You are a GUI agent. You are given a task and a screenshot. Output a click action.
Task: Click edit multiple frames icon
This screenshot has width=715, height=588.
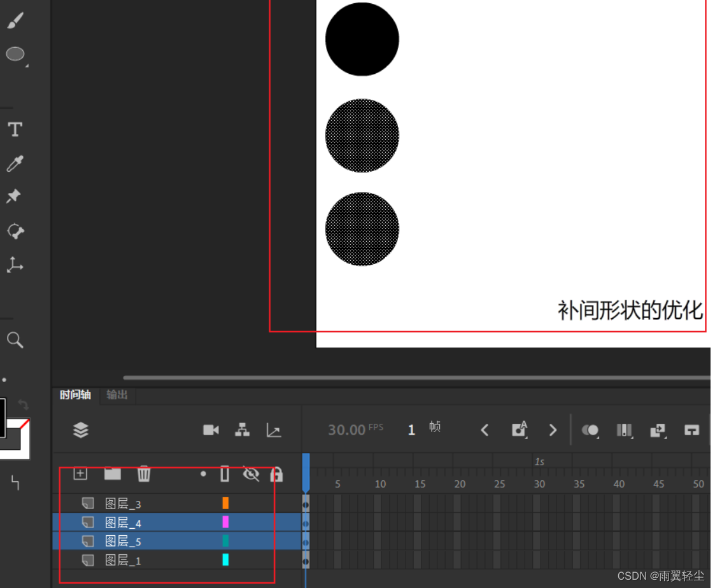624,430
